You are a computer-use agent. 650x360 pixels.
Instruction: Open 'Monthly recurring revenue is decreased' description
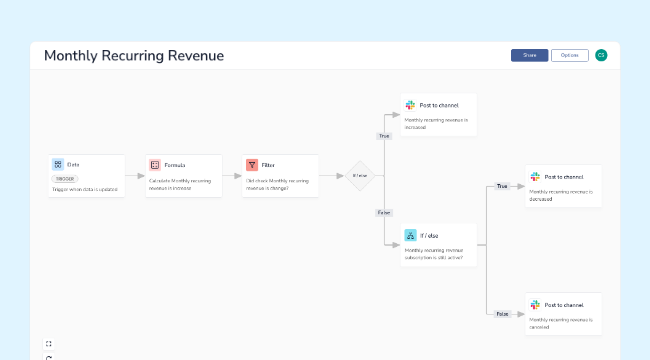561,195
